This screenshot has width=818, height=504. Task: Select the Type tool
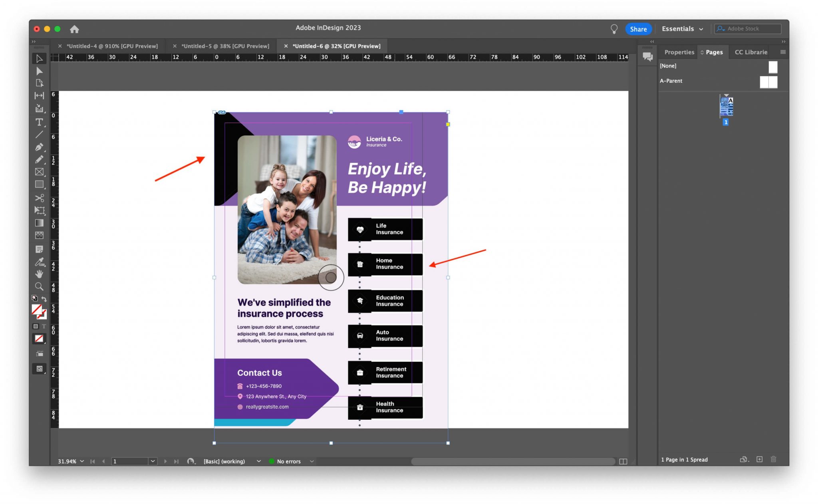pyautogui.click(x=39, y=123)
